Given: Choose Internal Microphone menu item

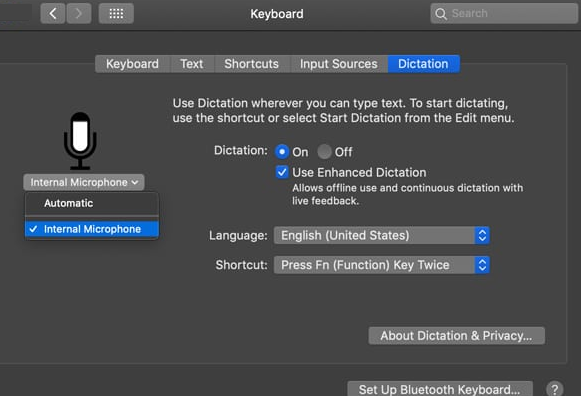Looking at the screenshot, I should pos(92,229).
